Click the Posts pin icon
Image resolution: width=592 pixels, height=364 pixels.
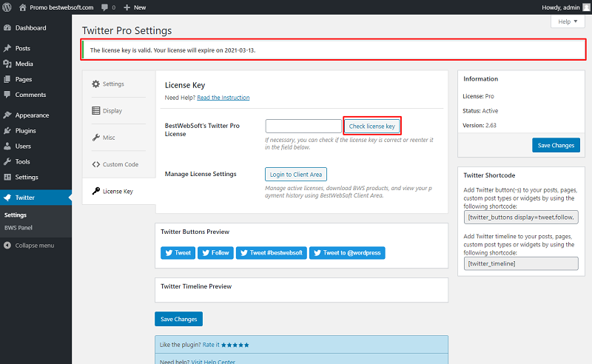7,48
